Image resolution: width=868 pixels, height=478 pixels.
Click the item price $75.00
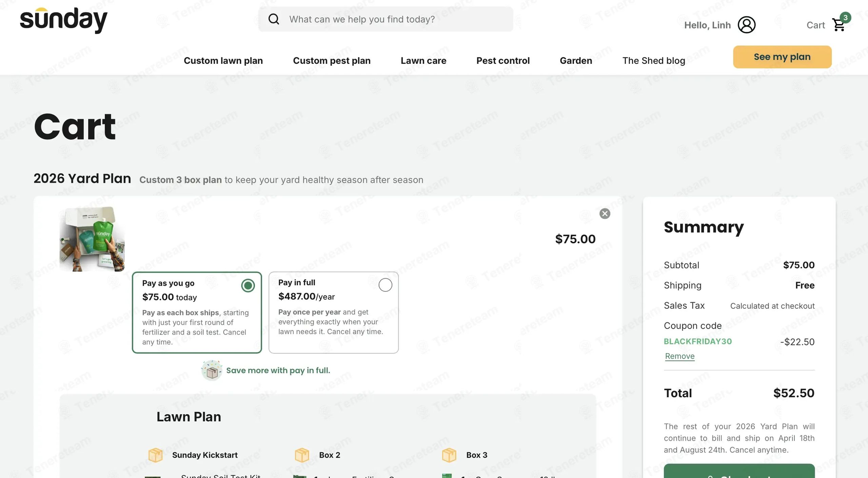click(x=575, y=239)
